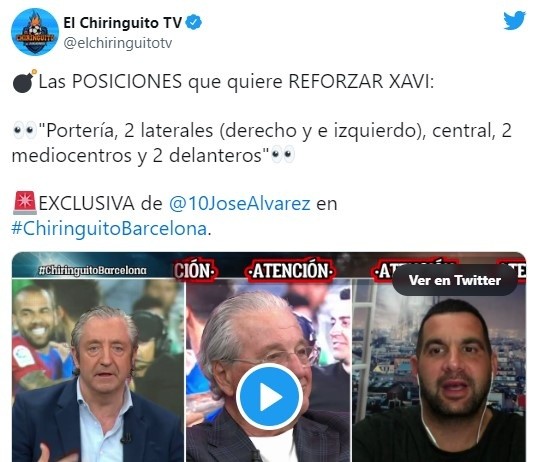Click the Ver en Twitter button
Screen dimensions: 538x462
click(x=455, y=280)
